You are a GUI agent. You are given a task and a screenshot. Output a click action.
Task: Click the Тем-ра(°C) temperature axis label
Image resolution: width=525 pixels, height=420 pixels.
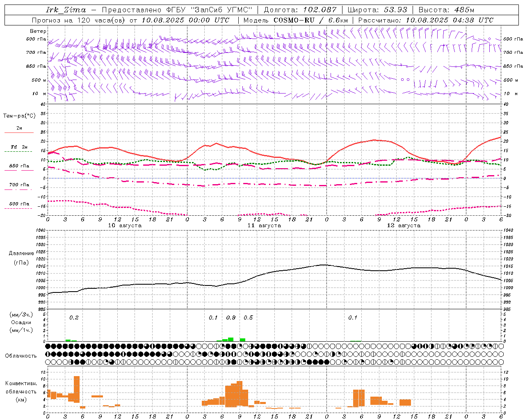(x=19, y=116)
